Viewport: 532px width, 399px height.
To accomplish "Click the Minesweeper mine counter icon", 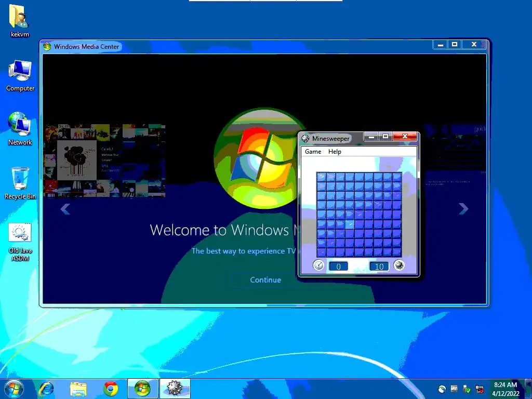I will point(399,265).
